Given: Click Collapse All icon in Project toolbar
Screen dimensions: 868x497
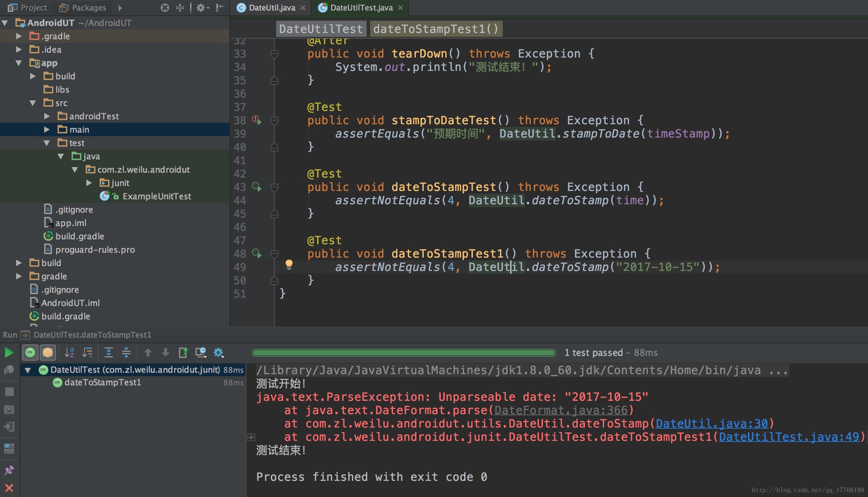Looking at the screenshot, I should pyautogui.click(x=180, y=8).
